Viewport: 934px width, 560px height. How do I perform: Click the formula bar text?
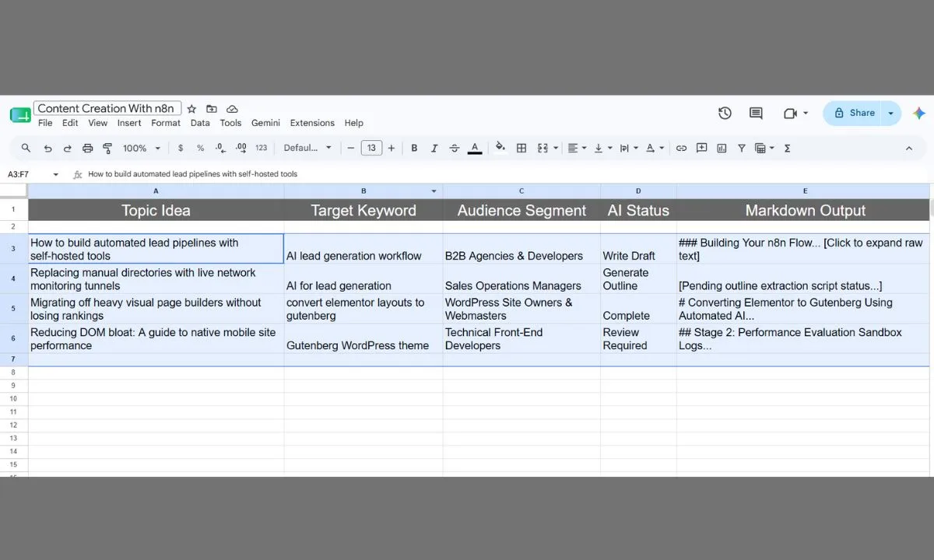[x=193, y=174]
